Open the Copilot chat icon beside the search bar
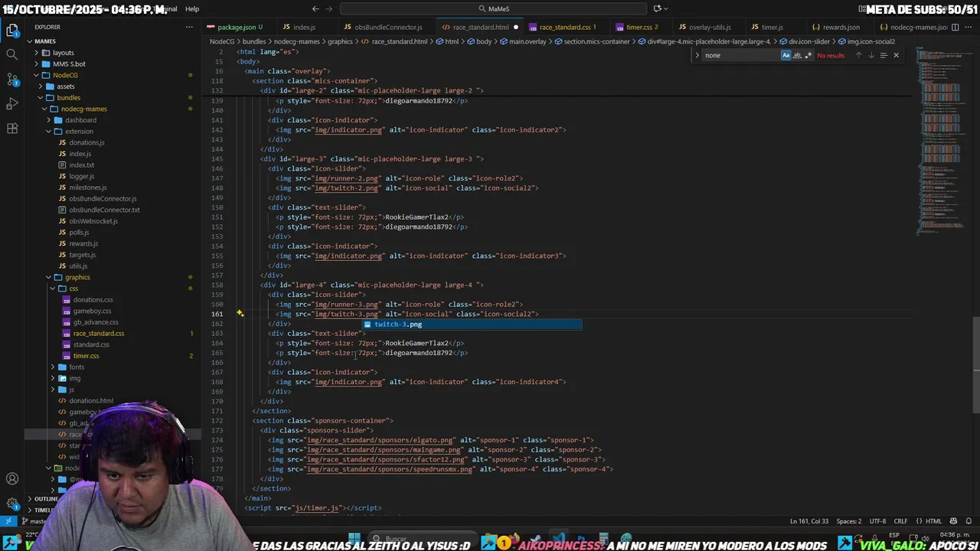 tap(657, 8)
